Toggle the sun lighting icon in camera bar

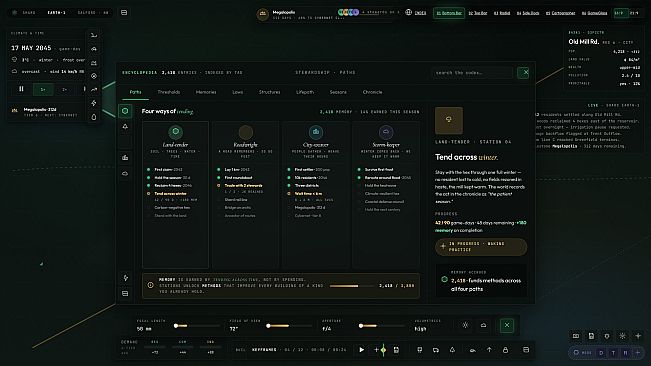(x=465, y=325)
